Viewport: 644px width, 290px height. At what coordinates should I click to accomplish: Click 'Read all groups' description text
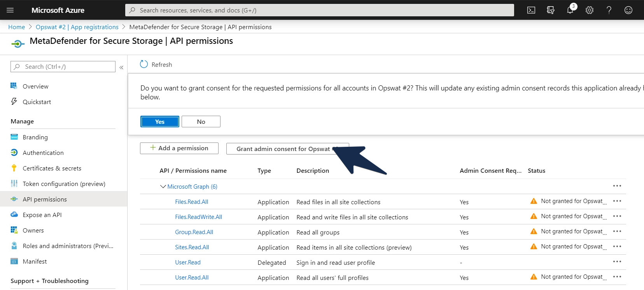point(318,233)
